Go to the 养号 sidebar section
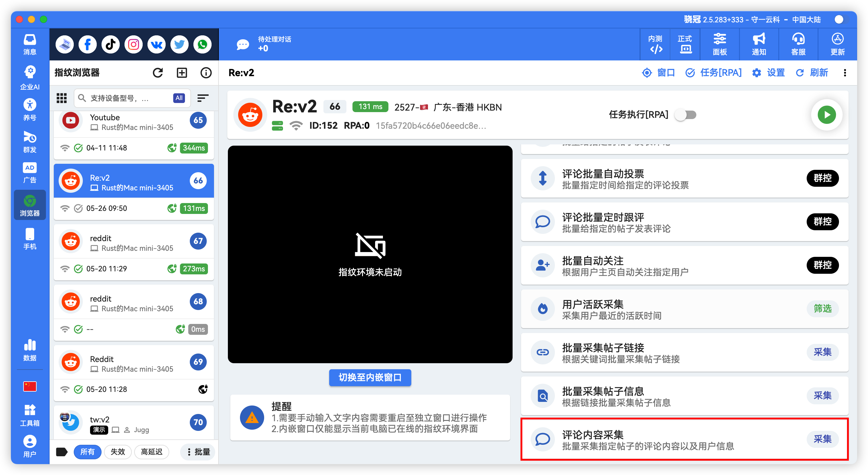Viewport: 868px width, 475px height. [x=30, y=109]
